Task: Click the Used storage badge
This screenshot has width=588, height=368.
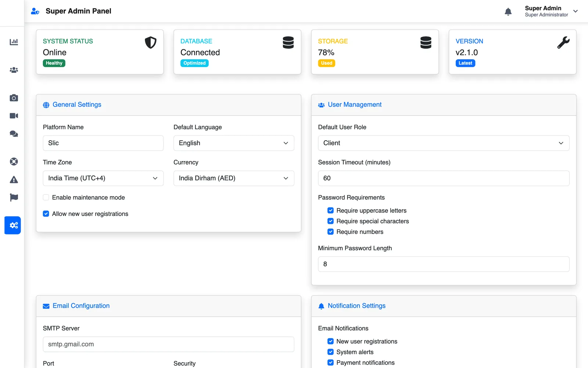Action: (x=326, y=63)
